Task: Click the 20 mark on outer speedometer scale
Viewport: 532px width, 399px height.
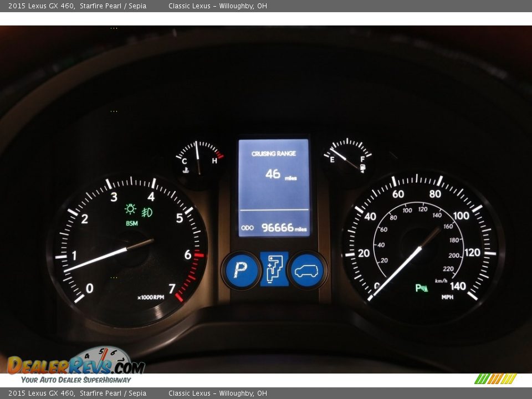Action: pyautogui.click(x=364, y=253)
